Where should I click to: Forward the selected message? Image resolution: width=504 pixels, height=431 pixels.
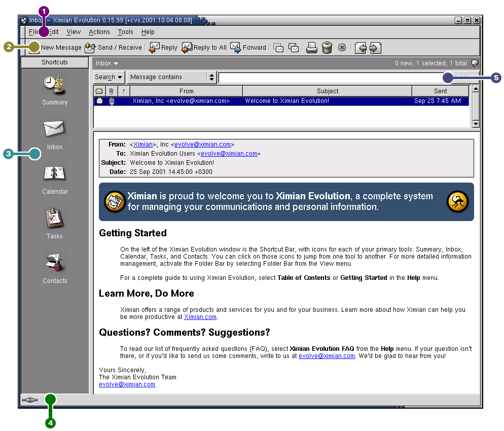tap(248, 48)
